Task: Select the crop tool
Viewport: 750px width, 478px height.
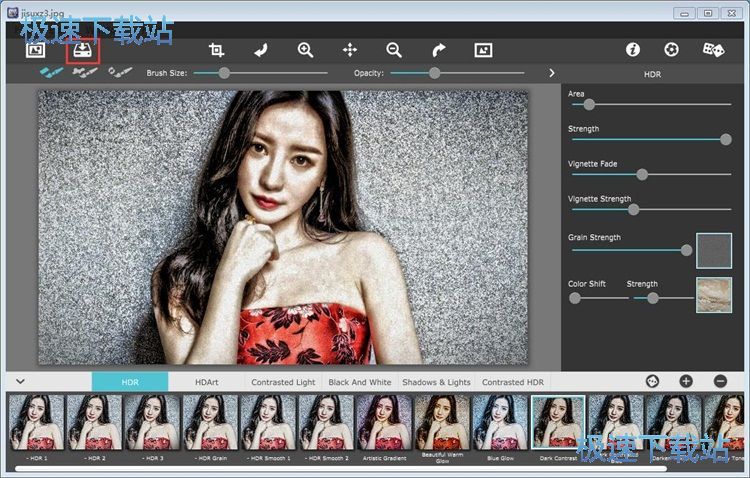Action: 216,50
